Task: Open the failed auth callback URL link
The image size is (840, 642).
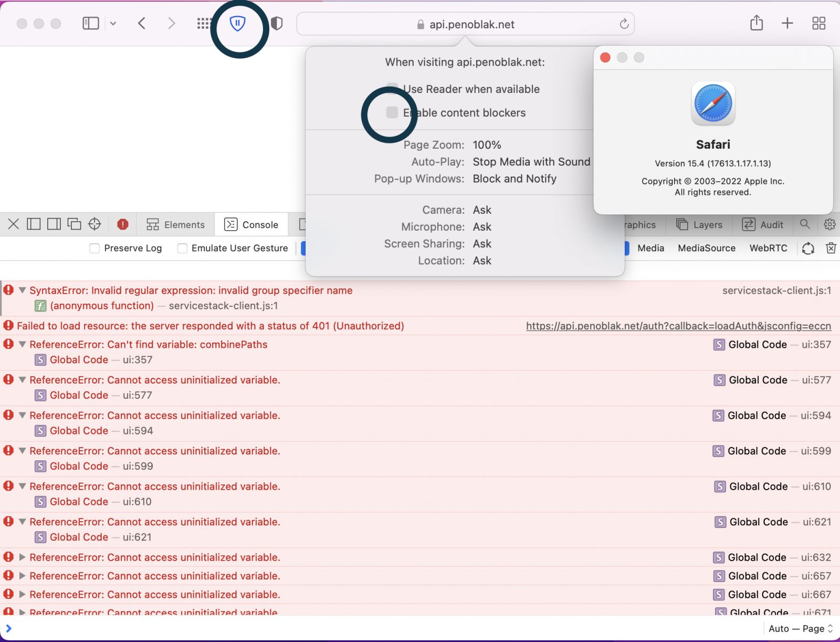Action: click(x=678, y=326)
